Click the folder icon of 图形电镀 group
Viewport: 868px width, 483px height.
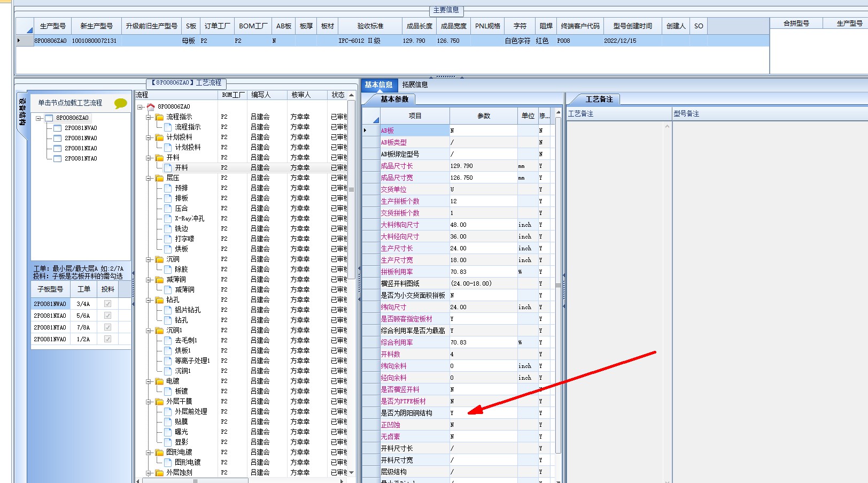[x=159, y=452]
